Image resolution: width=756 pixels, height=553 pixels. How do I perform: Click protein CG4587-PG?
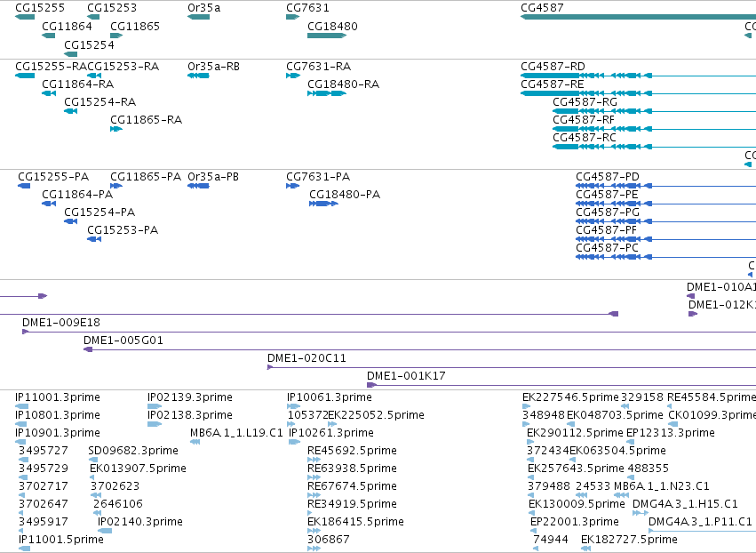[x=666, y=221]
